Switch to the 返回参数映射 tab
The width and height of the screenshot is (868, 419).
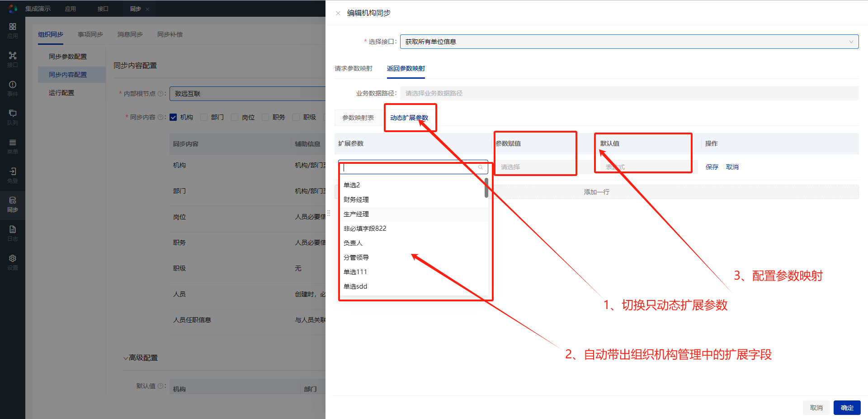coord(406,68)
